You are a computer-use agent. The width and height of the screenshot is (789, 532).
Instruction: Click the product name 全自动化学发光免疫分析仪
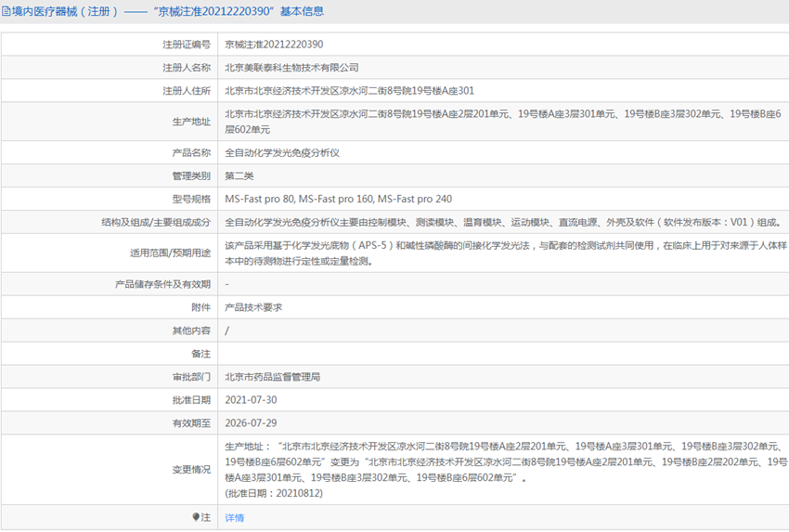[282, 152]
